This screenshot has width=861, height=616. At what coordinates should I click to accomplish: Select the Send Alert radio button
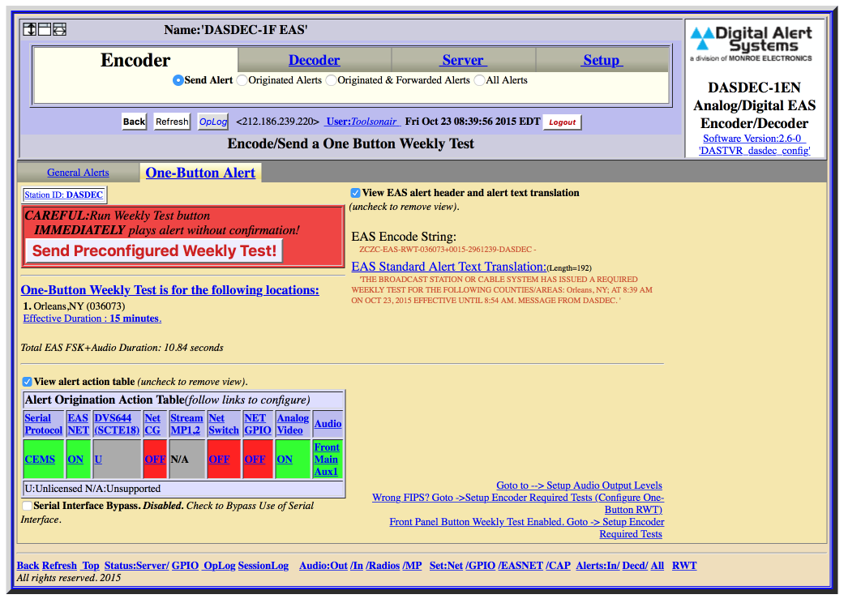coord(178,80)
